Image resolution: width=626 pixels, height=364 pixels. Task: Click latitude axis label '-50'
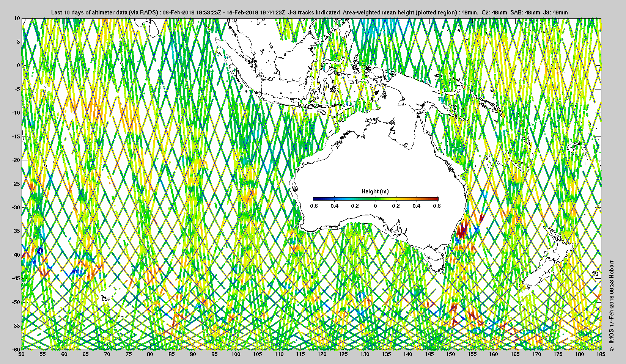click(16, 302)
